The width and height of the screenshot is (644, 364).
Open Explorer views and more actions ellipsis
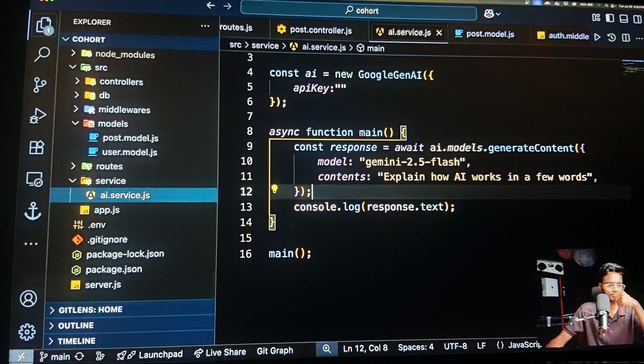tap(206, 25)
